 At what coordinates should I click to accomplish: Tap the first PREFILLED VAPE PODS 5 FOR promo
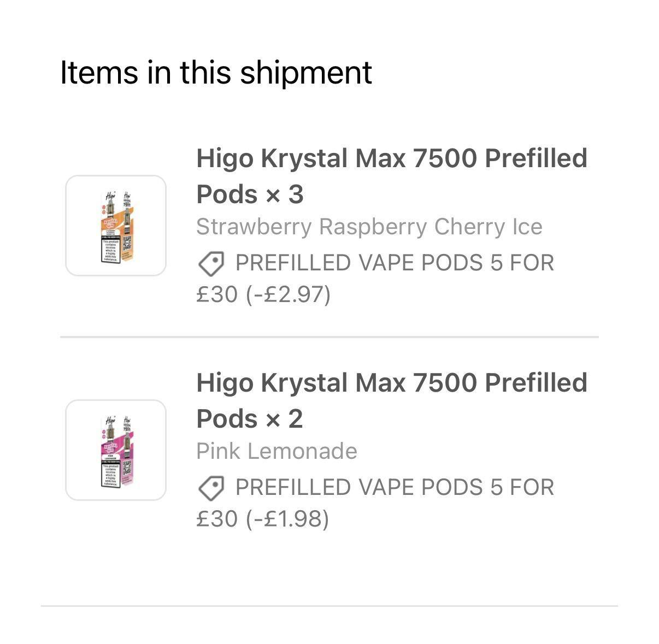(395, 263)
